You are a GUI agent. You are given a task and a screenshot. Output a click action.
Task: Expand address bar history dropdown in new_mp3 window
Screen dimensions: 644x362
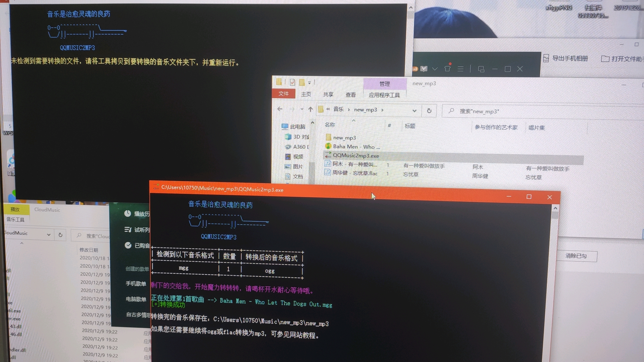coord(414,110)
